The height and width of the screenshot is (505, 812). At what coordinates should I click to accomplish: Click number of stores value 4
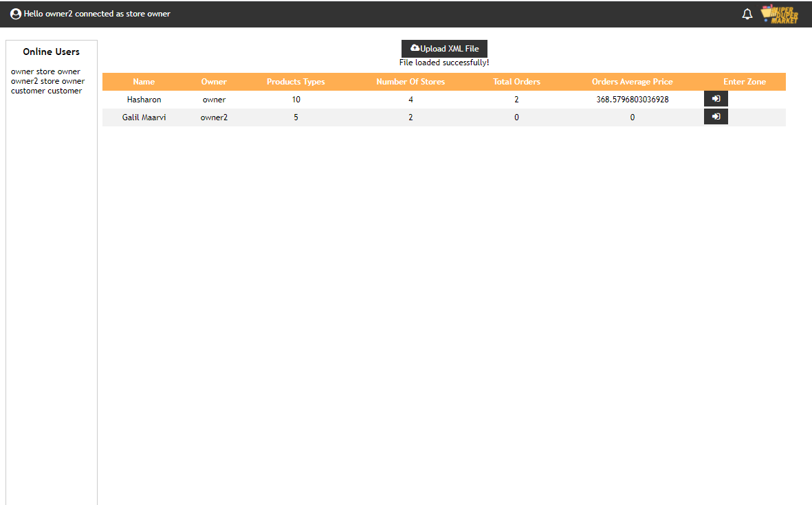(410, 100)
